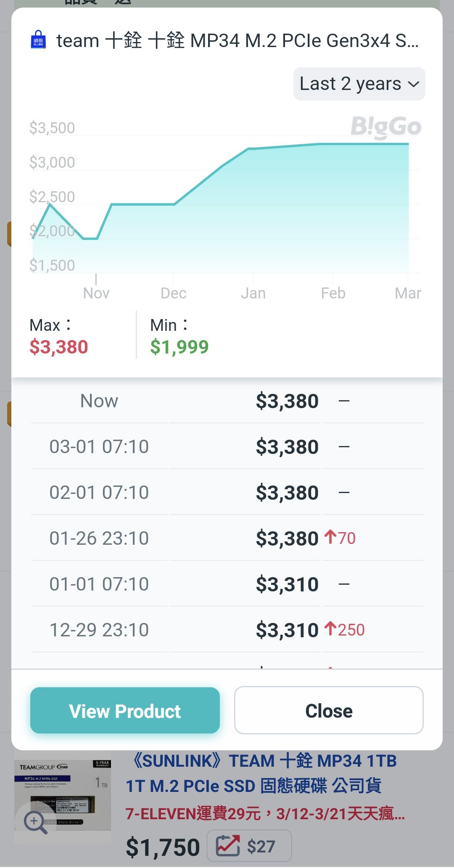Click the Nov marker on chart axis
The width and height of the screenshot is (454, 868).
pos(96,293)
